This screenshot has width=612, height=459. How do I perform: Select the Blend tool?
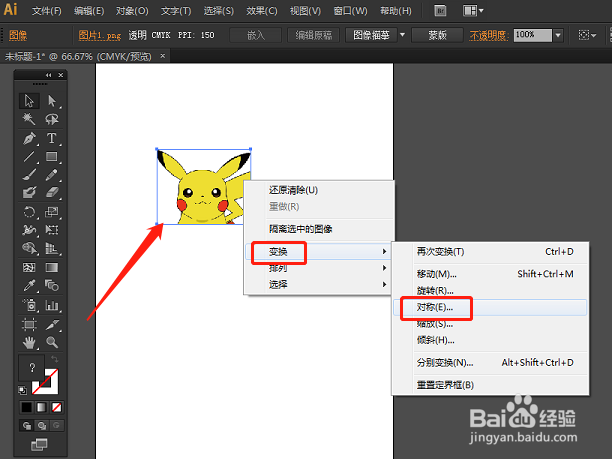(52, 285)
